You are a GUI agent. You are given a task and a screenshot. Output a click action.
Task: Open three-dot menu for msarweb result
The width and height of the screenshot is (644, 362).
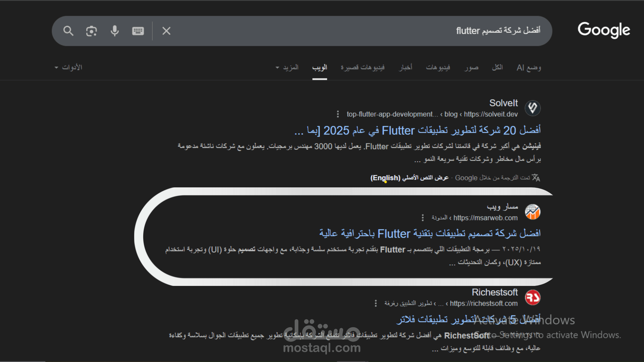[423, 218]
